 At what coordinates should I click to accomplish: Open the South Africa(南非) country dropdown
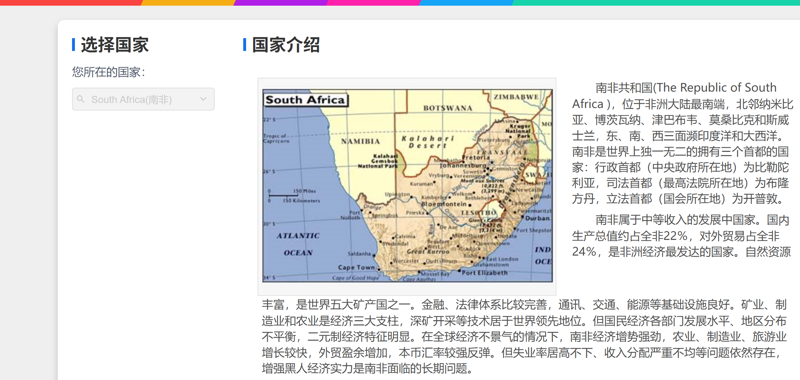pyautogui.click(x=143, y=99)
